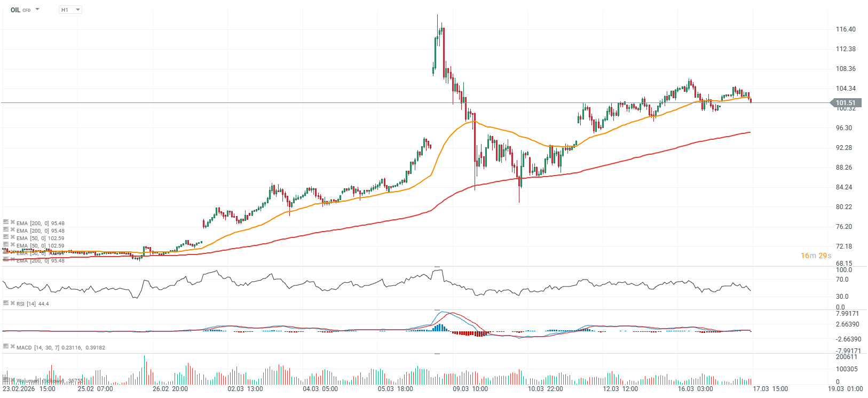This screenshot has height=398, width=868.
Task: Remove the Wolumen (tickowy) indicator
Action: pos(12,380)
